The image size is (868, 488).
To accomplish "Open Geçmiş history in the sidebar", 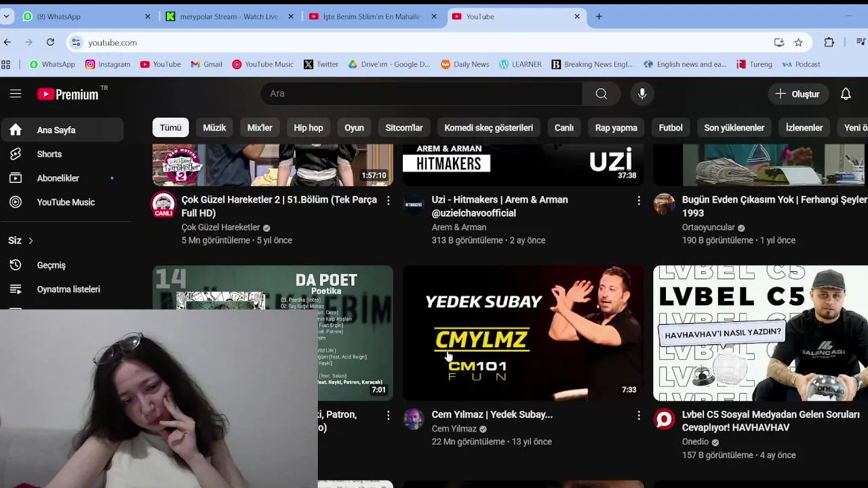I will tap(62, 265).
